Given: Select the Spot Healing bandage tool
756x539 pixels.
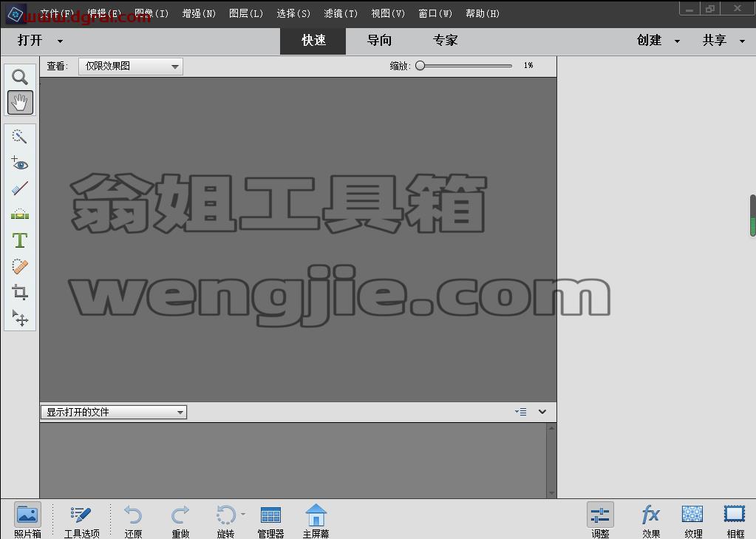Looking at the screenshot, I should [x=20, y=266].
